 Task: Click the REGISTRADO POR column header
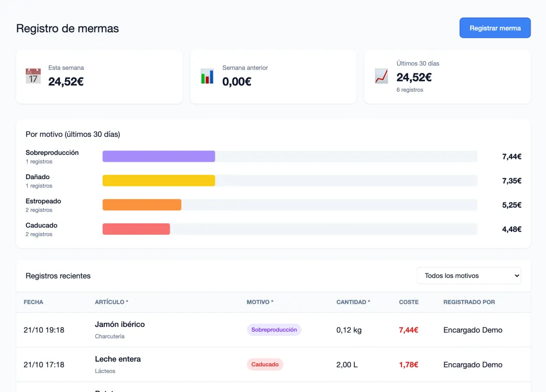[x=469, y=302]
